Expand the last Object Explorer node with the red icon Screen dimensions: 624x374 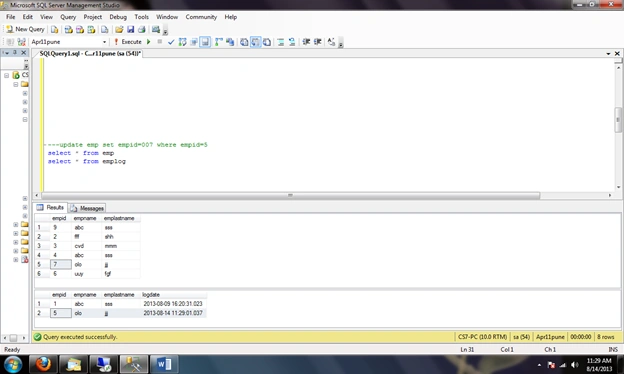(x=16, y=260)
